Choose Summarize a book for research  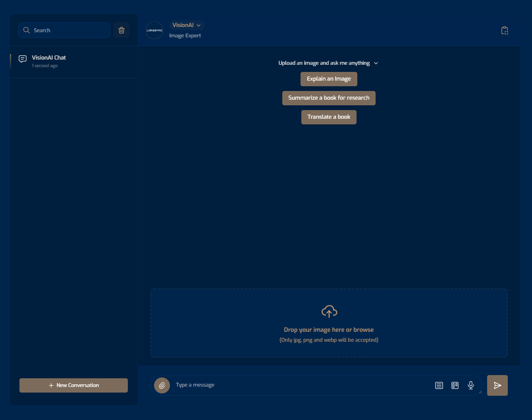329,98
